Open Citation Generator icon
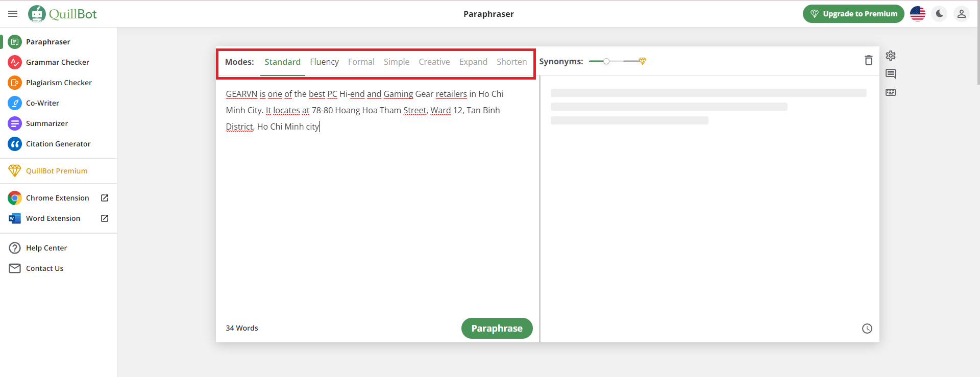 point(15,144)
